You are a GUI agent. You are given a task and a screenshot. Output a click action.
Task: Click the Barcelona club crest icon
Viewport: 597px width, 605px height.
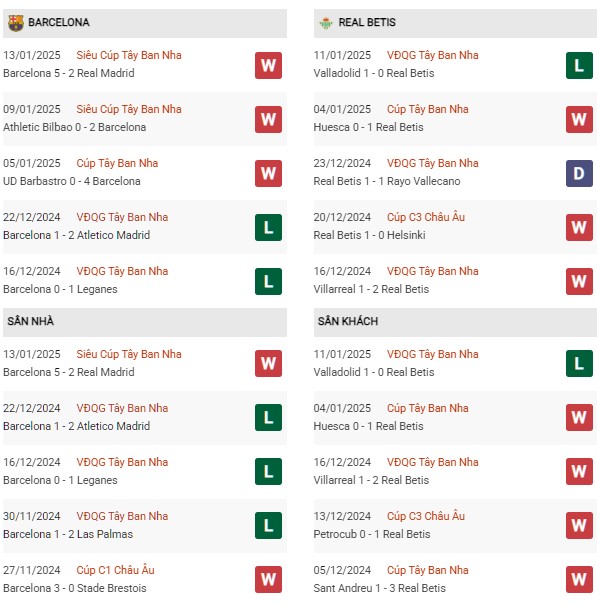(x=15, y=23)
